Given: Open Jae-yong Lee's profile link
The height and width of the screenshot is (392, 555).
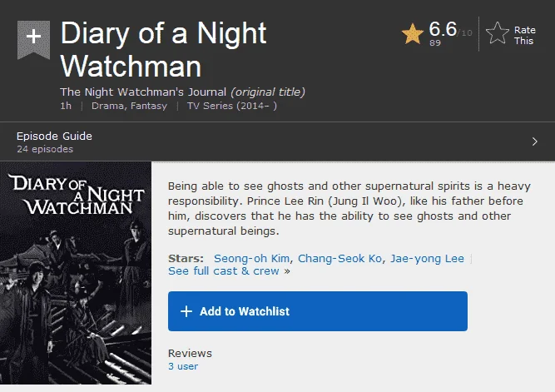Looking at the screenshot, I should click(427, 259).
